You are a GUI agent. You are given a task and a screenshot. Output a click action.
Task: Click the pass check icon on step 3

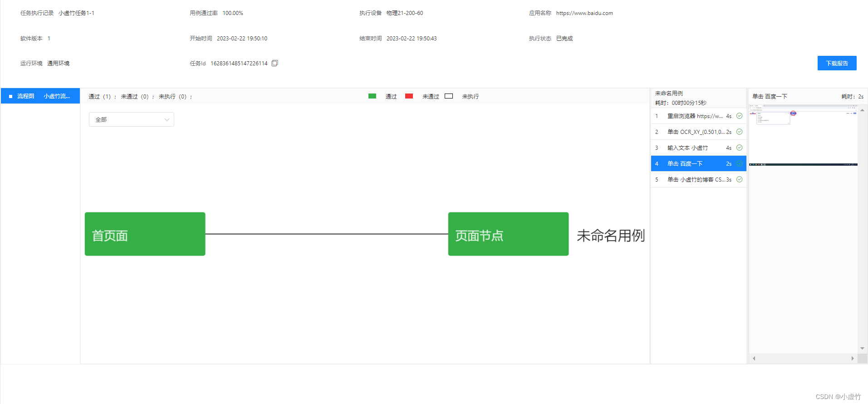(739, 148)
